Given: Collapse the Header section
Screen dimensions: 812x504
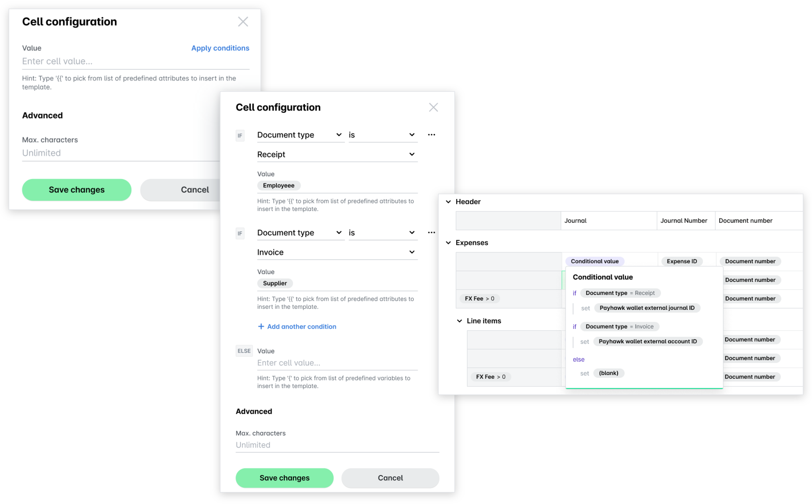Looking at the screenshot, I should click(448, 202).
